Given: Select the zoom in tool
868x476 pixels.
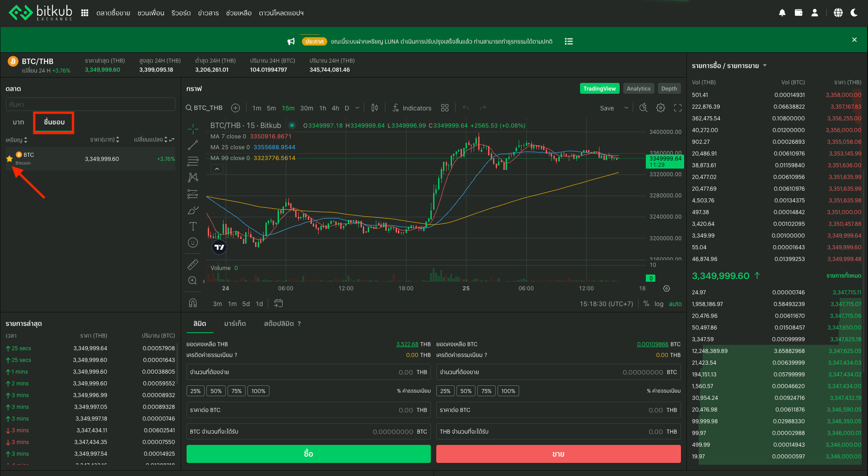Looking at the screenshot, I should [193, 280].
